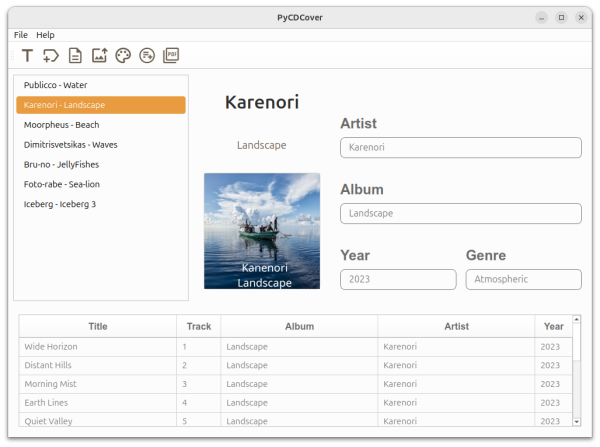
Task: Click the add to playlist icon
Action: (147, 56)
